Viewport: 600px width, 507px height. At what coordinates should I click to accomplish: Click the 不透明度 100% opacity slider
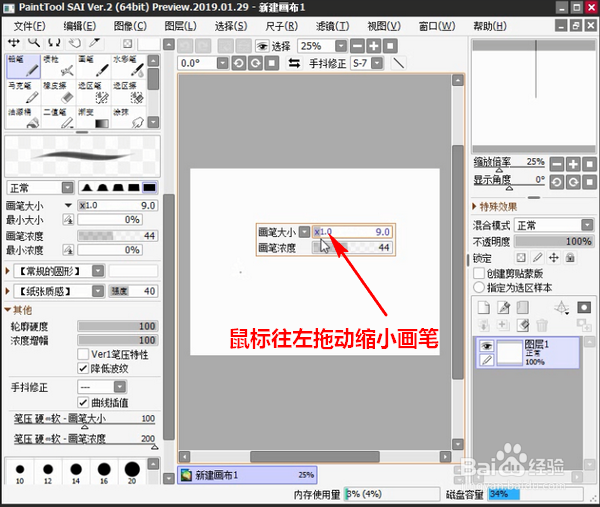click(554, 241)
